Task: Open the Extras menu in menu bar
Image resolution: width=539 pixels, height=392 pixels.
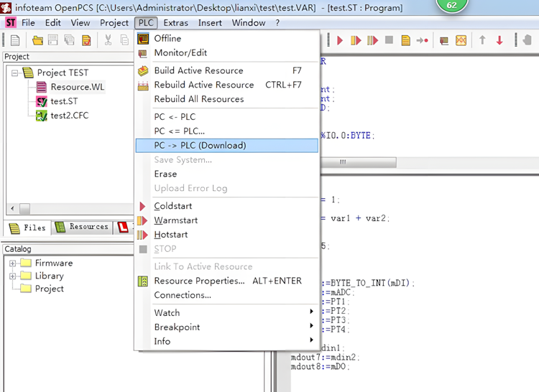Action: [x=175, y=22]
